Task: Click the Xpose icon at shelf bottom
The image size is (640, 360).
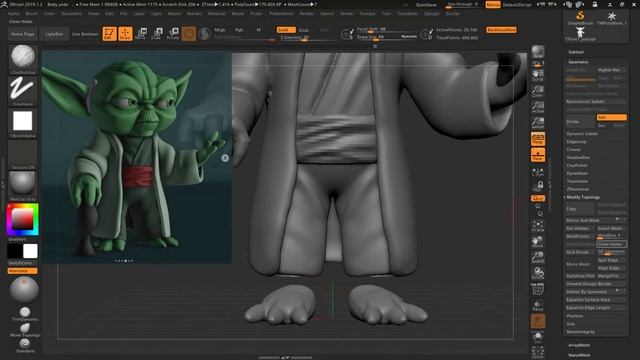Action: [x=538, y=352]
